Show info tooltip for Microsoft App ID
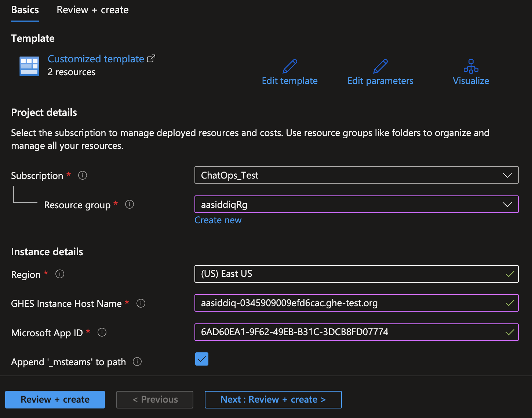The image size is (532, 418). pyautogui.click(x=102, y=332)
